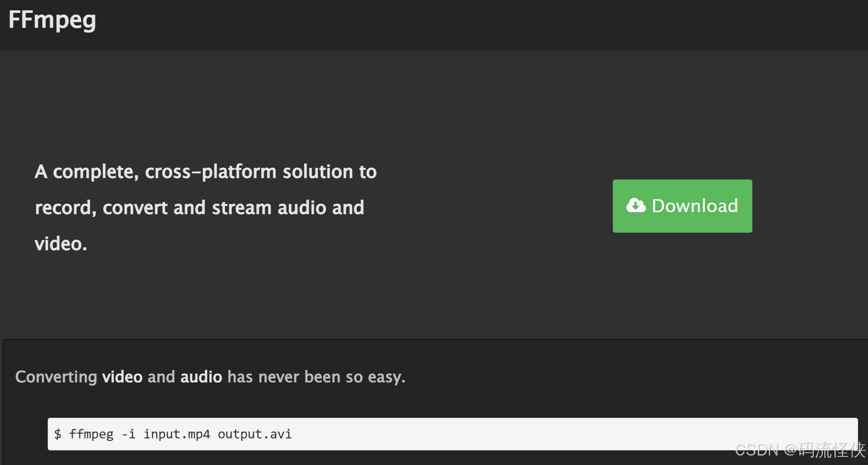Viewport: 868px width, 465px height.
Task: Click the bold word "video" in converting sentence
Action: [x=122, y=377]
